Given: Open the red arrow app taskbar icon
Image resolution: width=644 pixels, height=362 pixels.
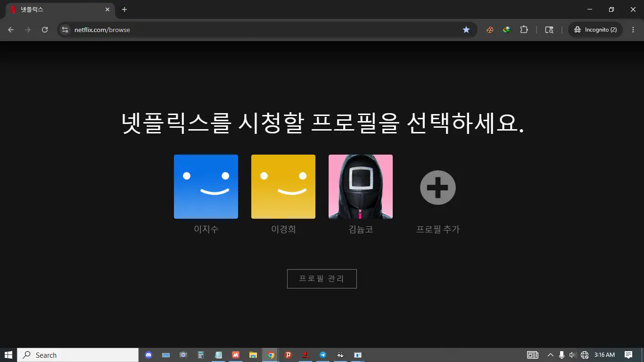Looking at the screenshot, I should 305,355.
